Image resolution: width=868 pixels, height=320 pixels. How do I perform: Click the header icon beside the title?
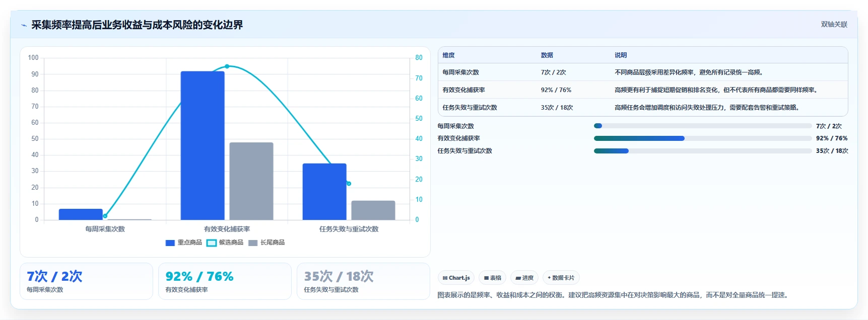pos(24,25)
